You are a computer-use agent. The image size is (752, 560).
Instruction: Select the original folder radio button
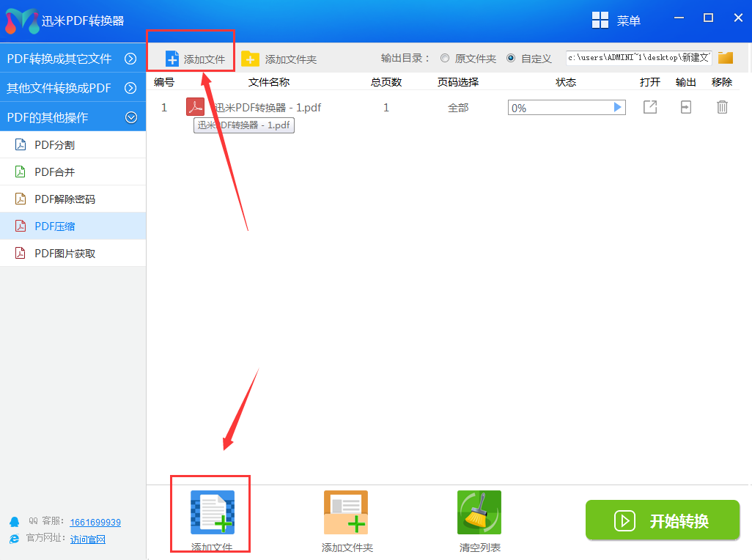[445, 58]
